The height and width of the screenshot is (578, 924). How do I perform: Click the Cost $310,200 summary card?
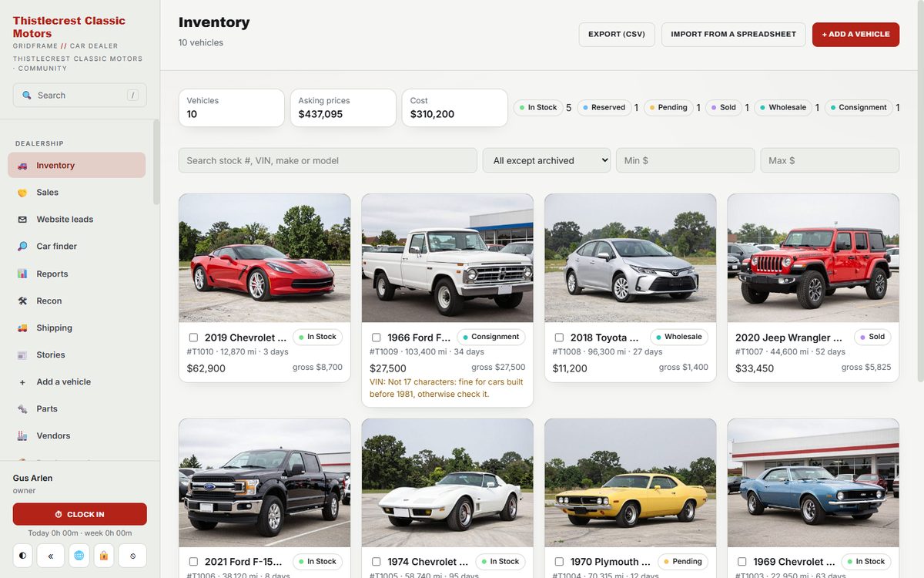455,108
